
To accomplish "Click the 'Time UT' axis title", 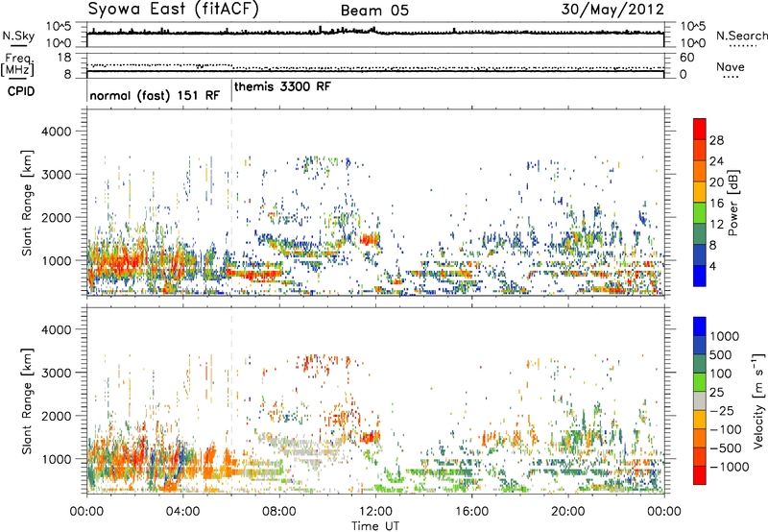I will pyautogui.click(x=375, y=526).
